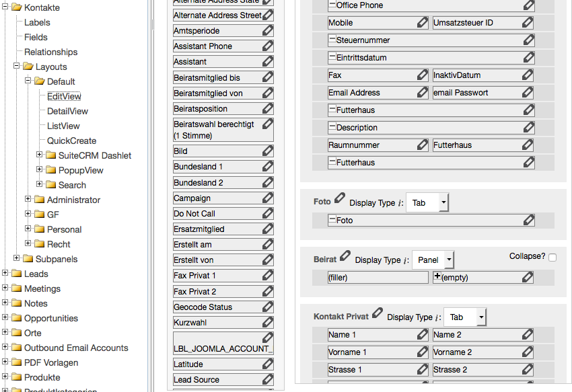The image size is (572, 392).
Task: Edit the Beiratsmitglied bis field properties
Action: 267,77
